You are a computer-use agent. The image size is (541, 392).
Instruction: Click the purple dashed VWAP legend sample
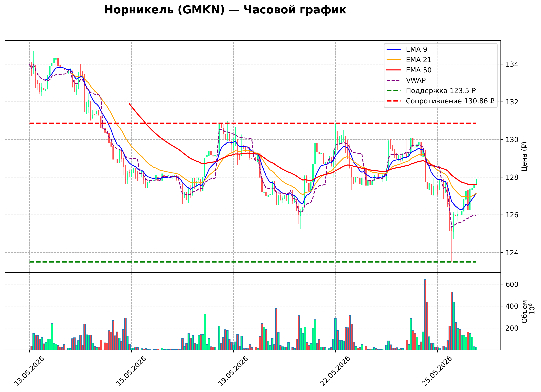(394, 80)
